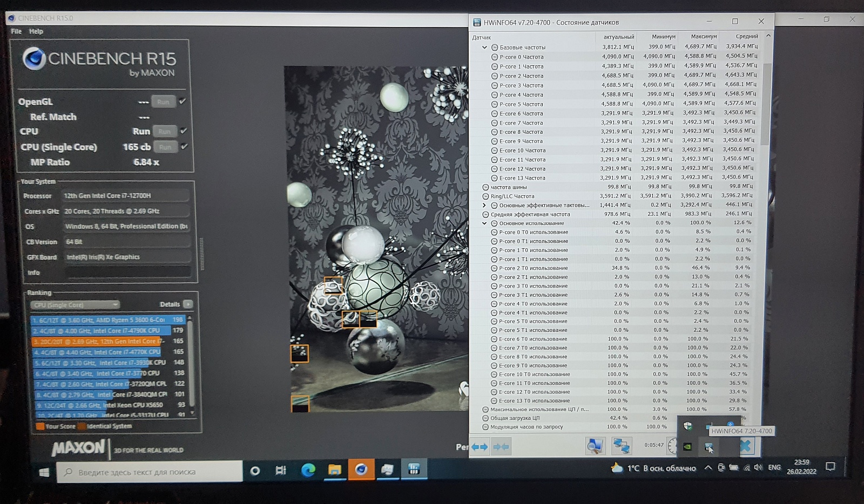The image size is (864, 504).
Task: Click the sensor icon beside Ring/LLC Частота
Action: click(x=485, y=196)
